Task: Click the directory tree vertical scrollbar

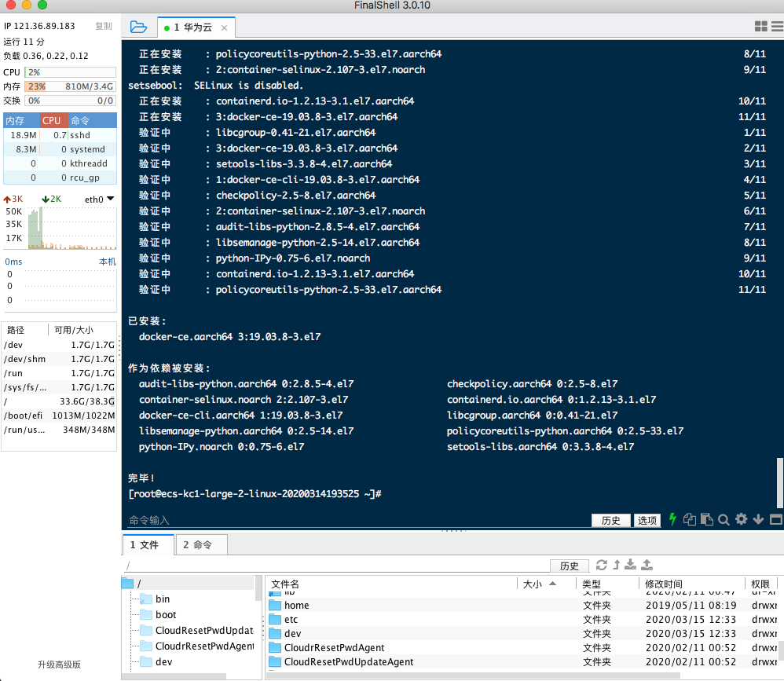Action: (258, 588)
